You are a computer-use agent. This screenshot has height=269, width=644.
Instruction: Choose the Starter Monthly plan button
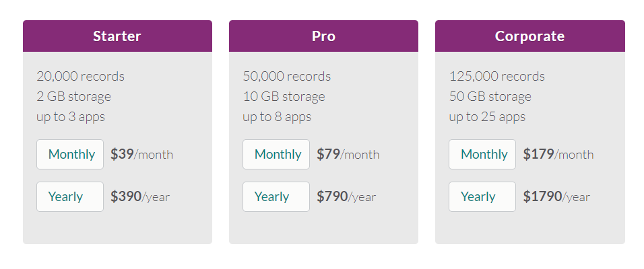(70, 155)
